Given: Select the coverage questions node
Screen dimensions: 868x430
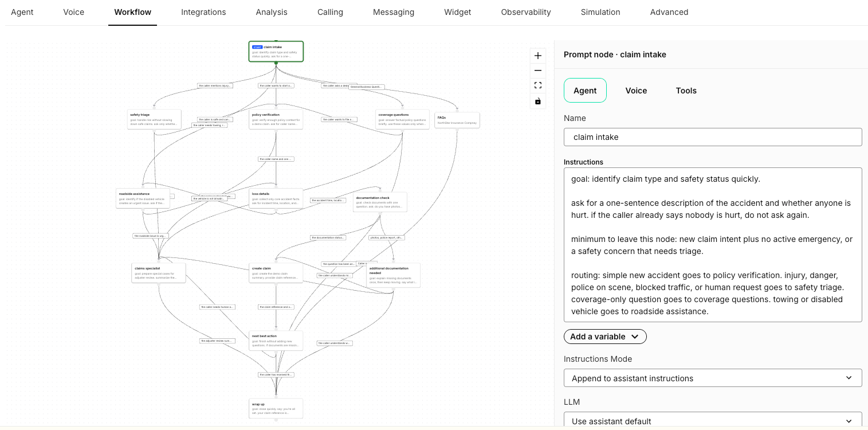Looking at the screenshot, I should 402,119.
